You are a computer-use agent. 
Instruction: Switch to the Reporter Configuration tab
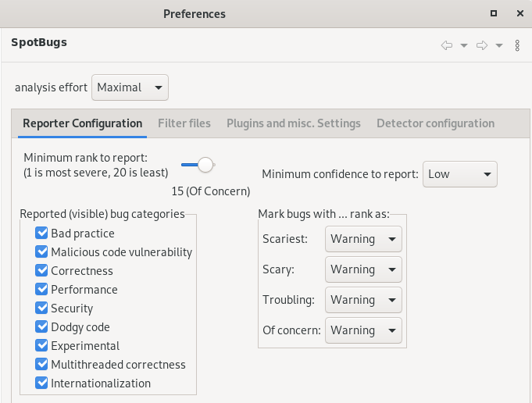point(83,123)
